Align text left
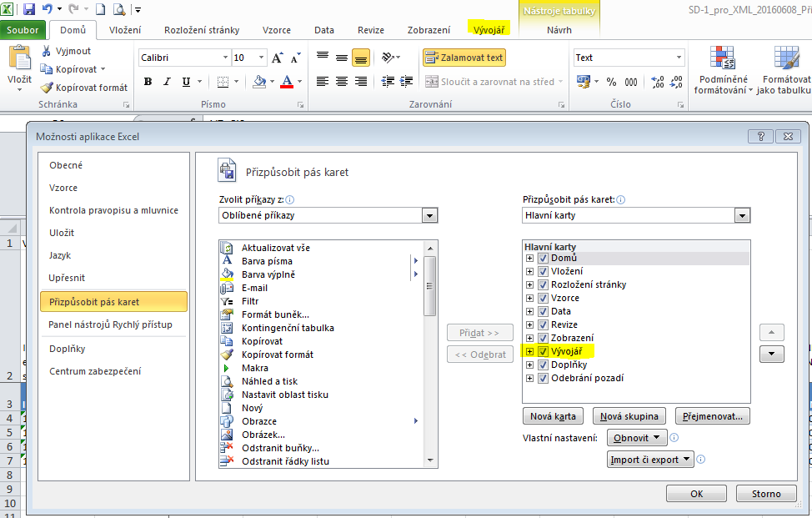 coord(323,81)
